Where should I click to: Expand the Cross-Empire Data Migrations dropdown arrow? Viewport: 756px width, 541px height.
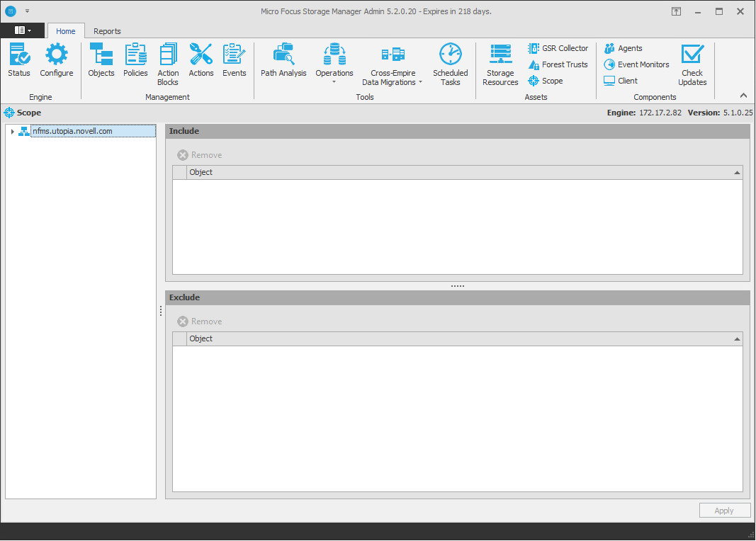420,82
